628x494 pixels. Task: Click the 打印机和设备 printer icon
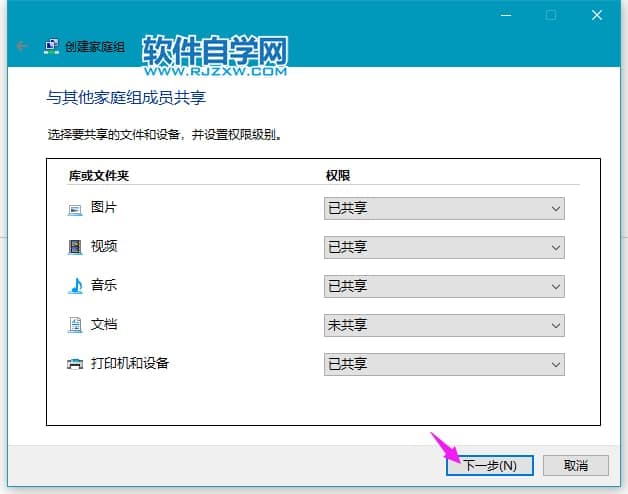[75, 364]
